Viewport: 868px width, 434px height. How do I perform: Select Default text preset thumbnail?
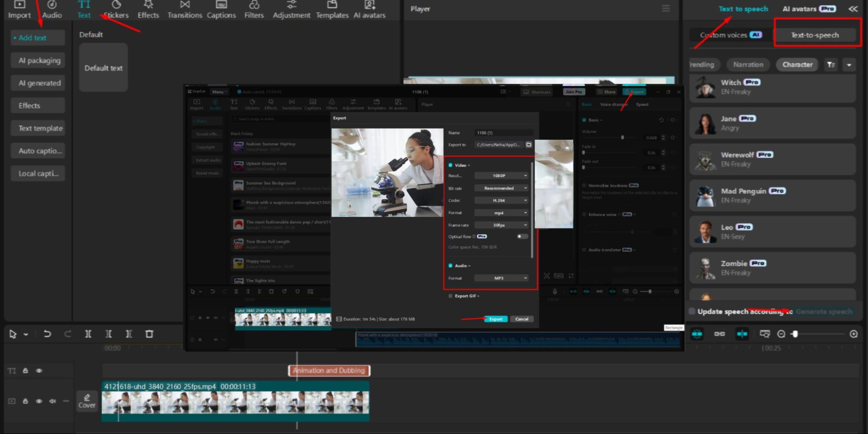pos(103,68)
